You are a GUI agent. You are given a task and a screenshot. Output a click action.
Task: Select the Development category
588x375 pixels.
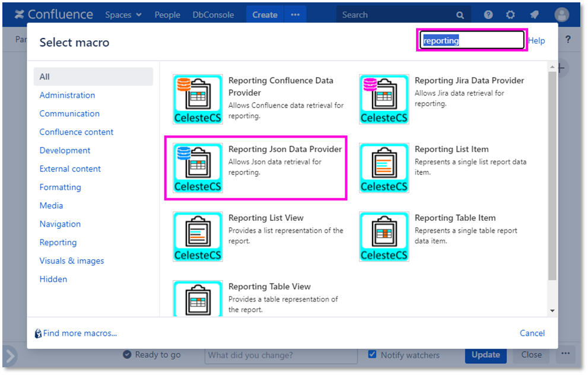(65, 150)
